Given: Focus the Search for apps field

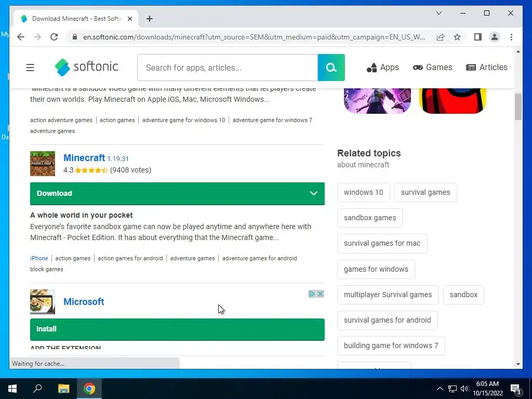Looking at the screenshot, I should pyautogui.click(x=228, y=68).
